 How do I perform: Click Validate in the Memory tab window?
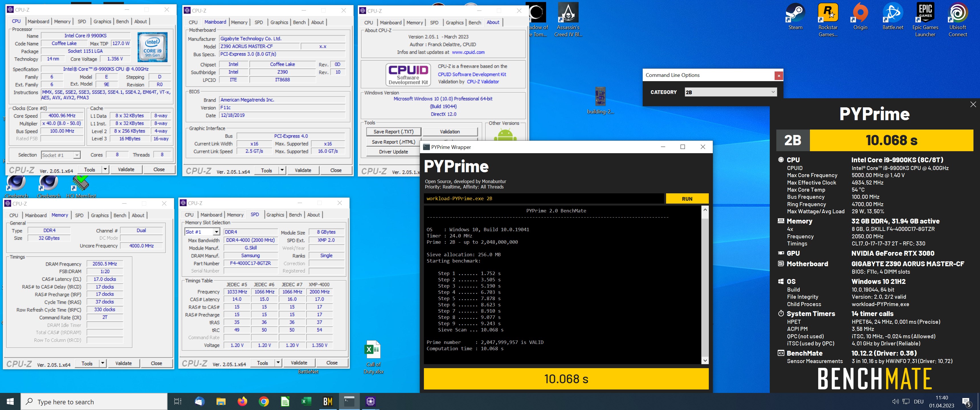click(124, 363)
